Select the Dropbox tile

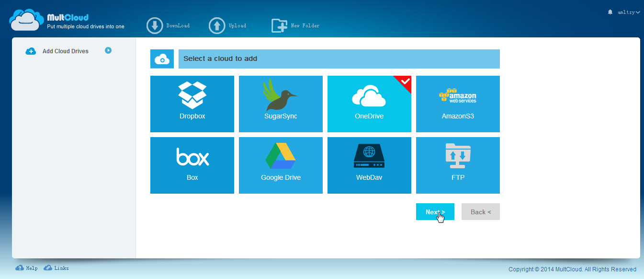[192, 104]
